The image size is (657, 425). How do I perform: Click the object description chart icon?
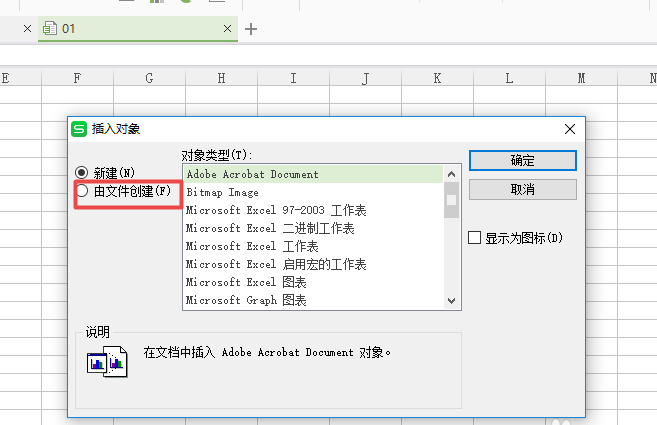tap(107, 361)
